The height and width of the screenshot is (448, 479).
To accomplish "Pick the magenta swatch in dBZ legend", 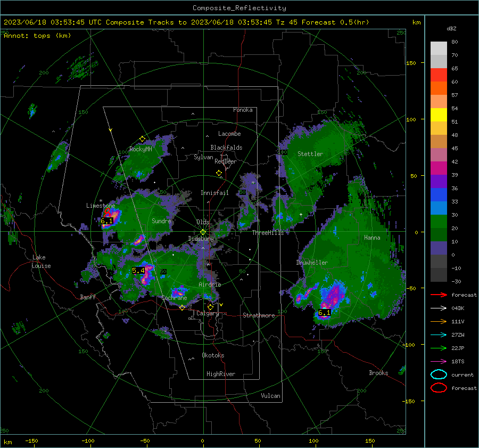I will tap(439, 168).
